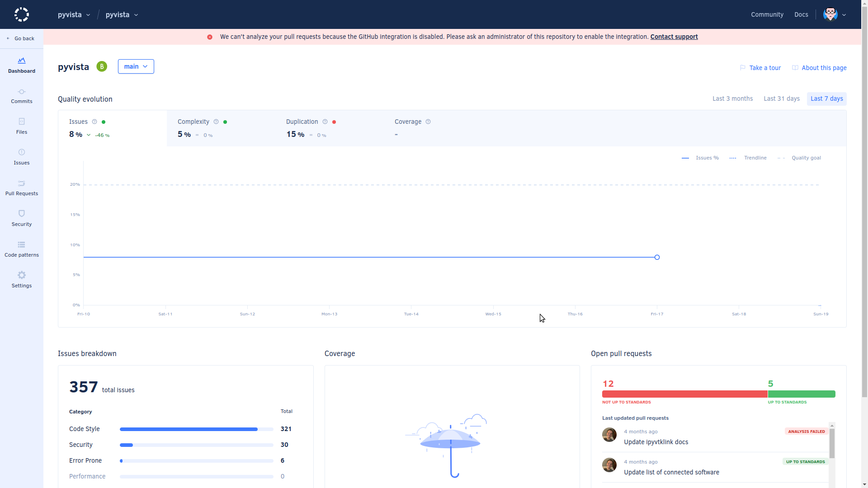Open the Files sidebar icon
Viewport: 868px width, 488px height.
point(22,122)
